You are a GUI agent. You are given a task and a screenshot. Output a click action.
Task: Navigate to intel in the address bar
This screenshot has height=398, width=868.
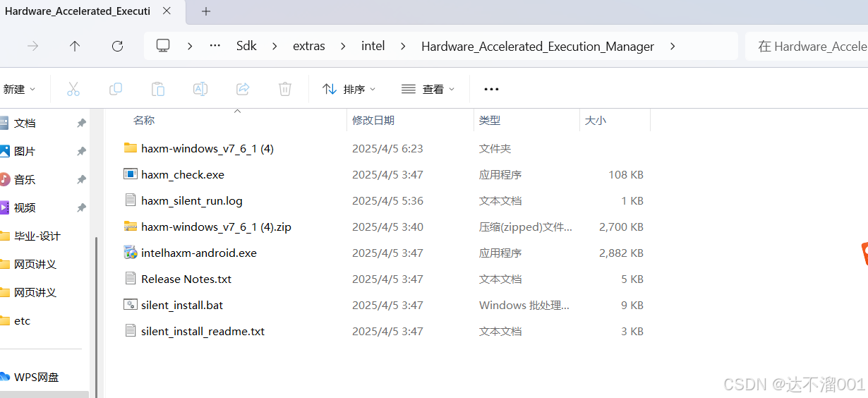373,46
